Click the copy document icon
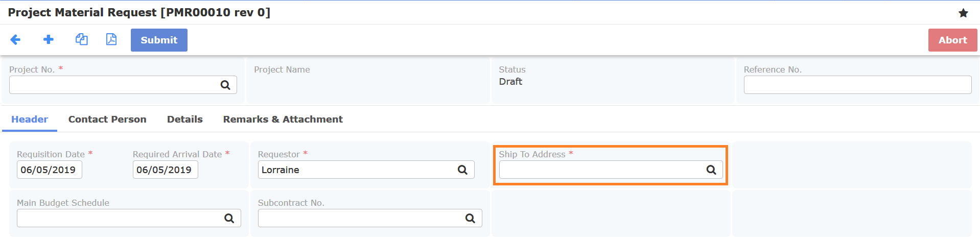This screenshot has height=239, width=980. point(82,40)
